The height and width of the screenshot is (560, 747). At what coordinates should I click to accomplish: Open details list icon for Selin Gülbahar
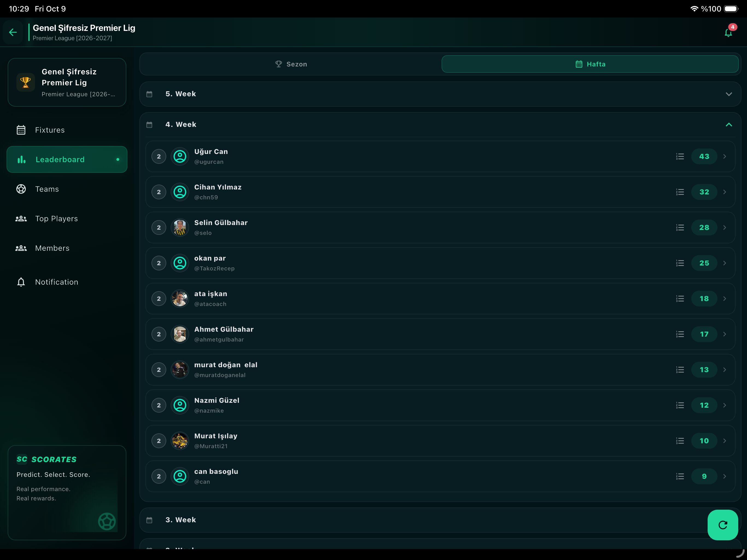[680, 228]
